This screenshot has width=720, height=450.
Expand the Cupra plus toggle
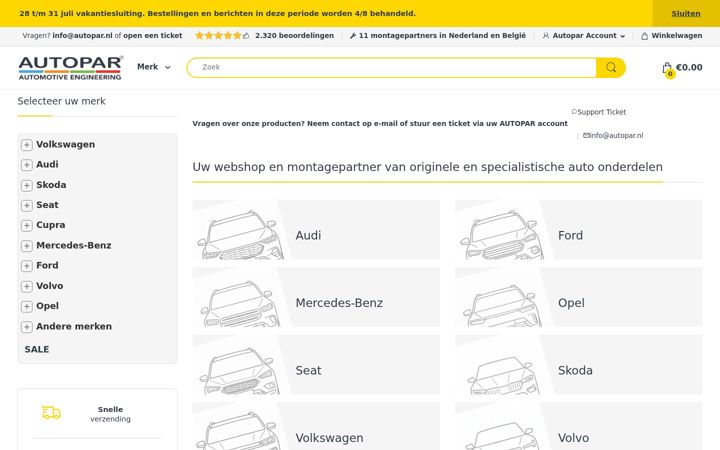coord(27,225)
